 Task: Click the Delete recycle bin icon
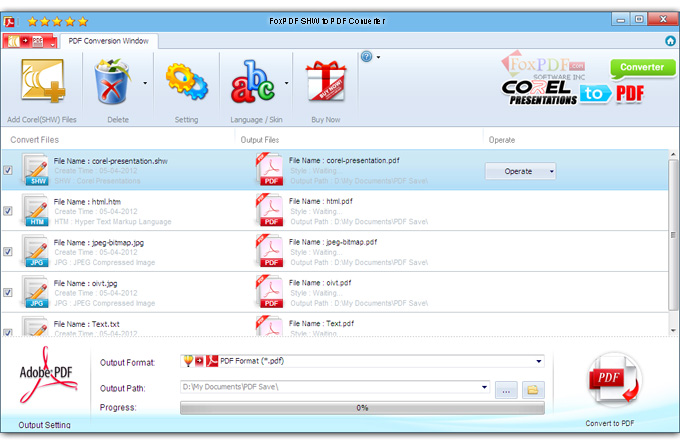point(112,82)
